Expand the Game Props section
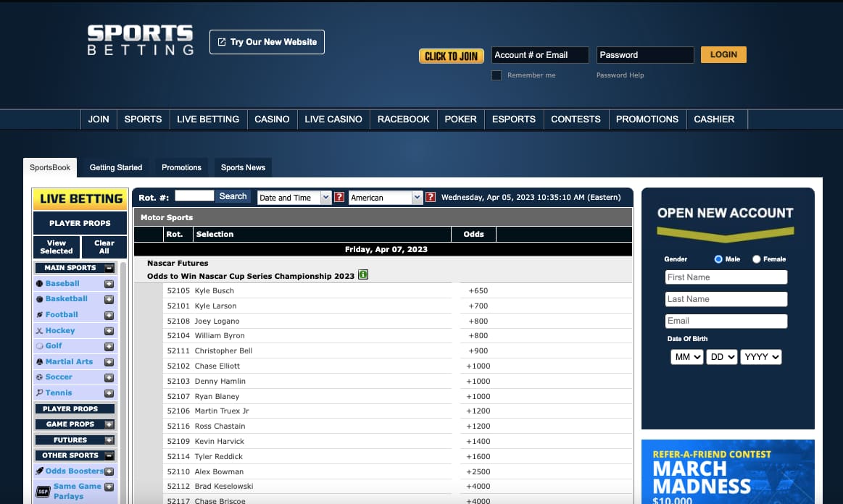Image resolution: width=843 pixels, height=504 pixels. [x=109, y=424]
